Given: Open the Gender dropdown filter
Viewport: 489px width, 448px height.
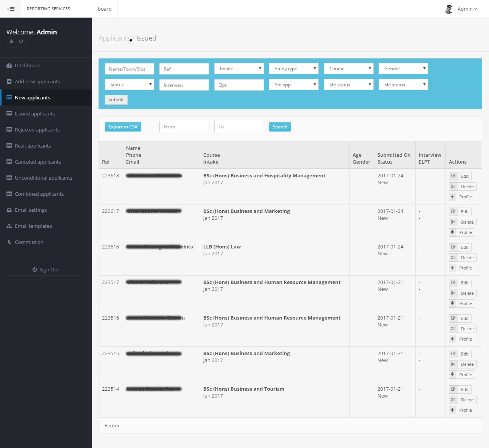Looking at the screenshot, I should pyautogui.click(x=403, y=69).
